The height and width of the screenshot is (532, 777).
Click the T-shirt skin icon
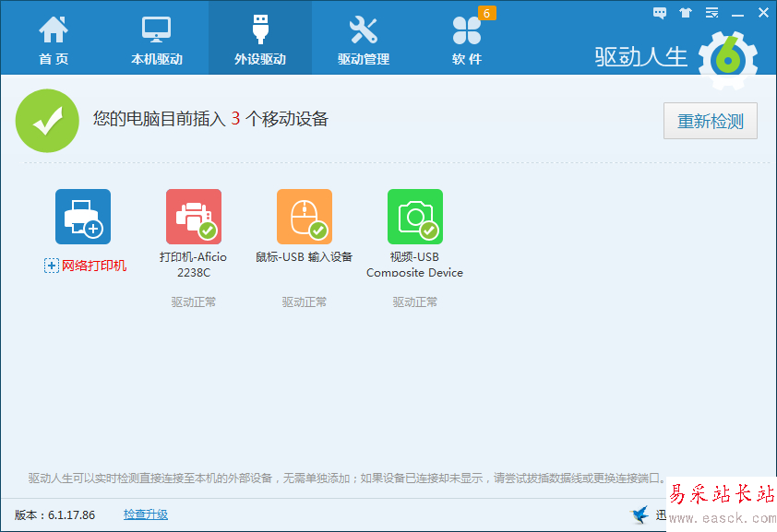(x=685, y=13)
